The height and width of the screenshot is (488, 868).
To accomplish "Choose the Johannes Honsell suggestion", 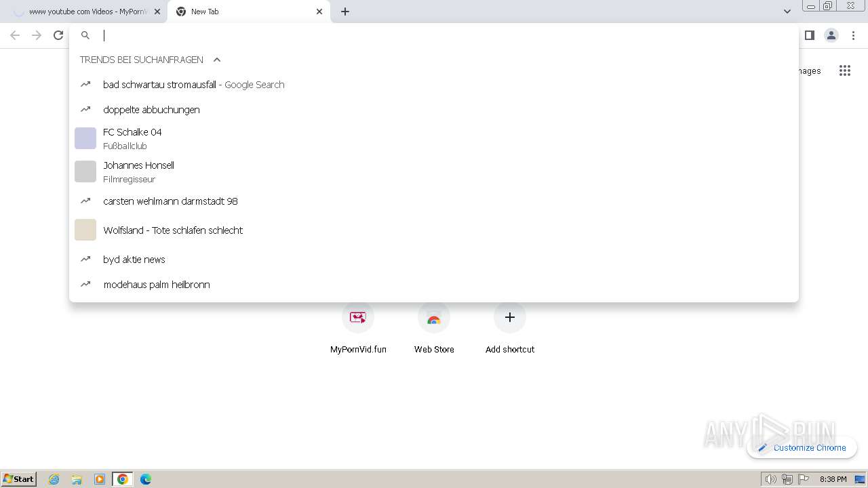I will (434, 171).
